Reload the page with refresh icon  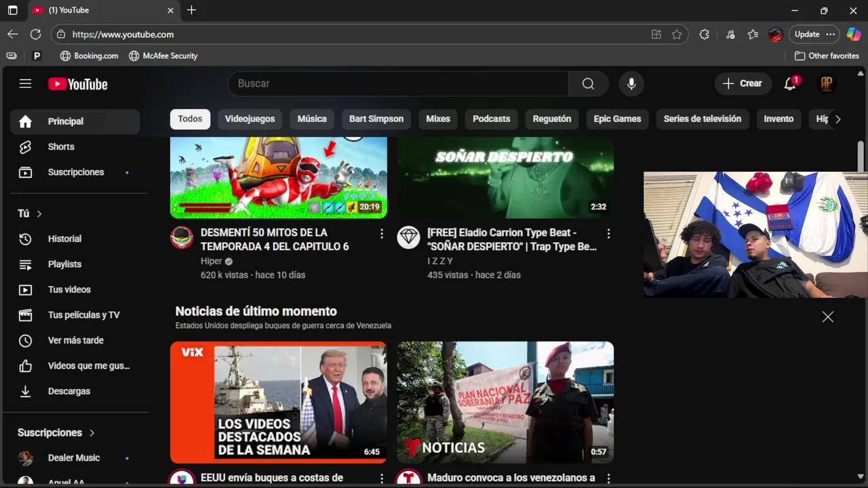coord(36,34)
